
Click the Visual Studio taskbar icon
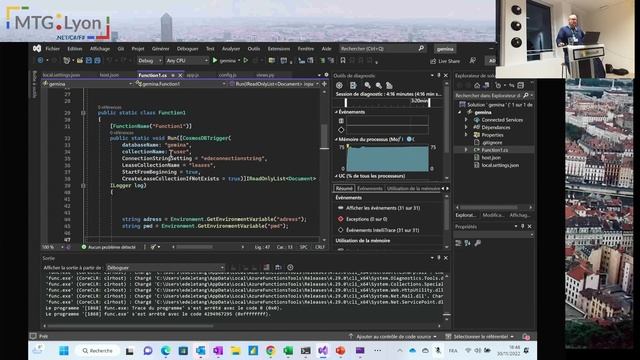click(x=323, y=351)
